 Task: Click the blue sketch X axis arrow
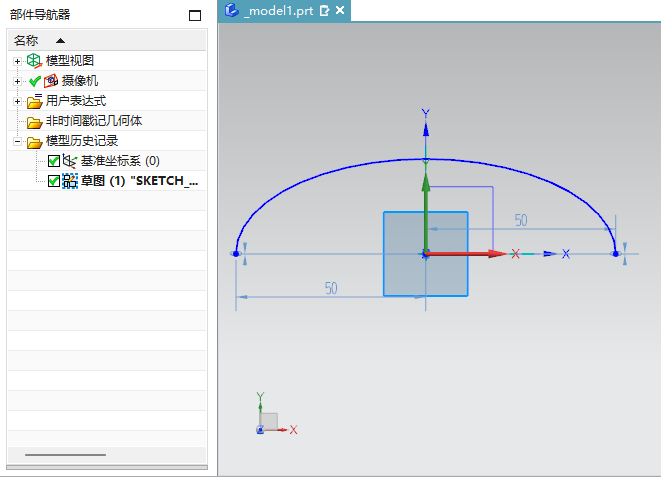[x=550, y=254]
